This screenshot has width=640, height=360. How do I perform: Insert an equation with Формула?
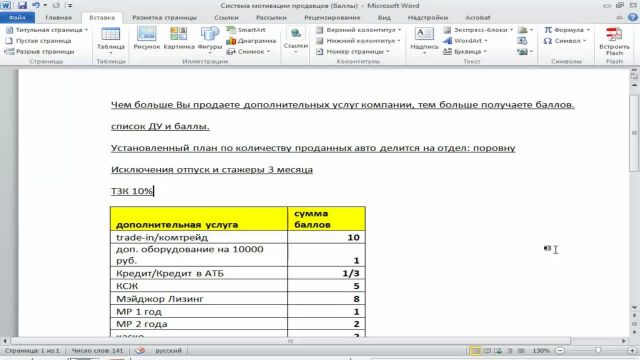(567, 30)
